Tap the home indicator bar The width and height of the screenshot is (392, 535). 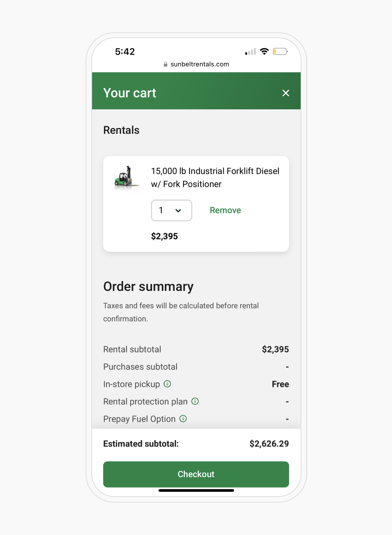point(196,490)
